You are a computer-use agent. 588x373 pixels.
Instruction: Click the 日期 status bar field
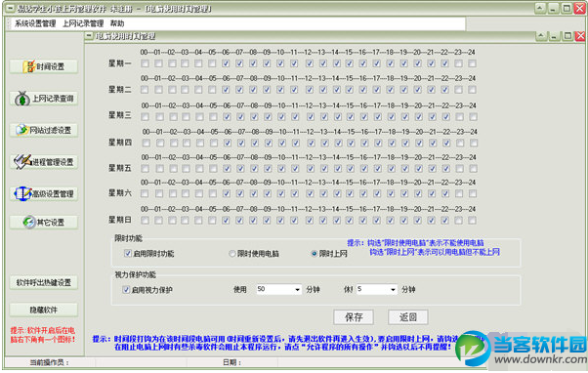[x=232, y=362]
